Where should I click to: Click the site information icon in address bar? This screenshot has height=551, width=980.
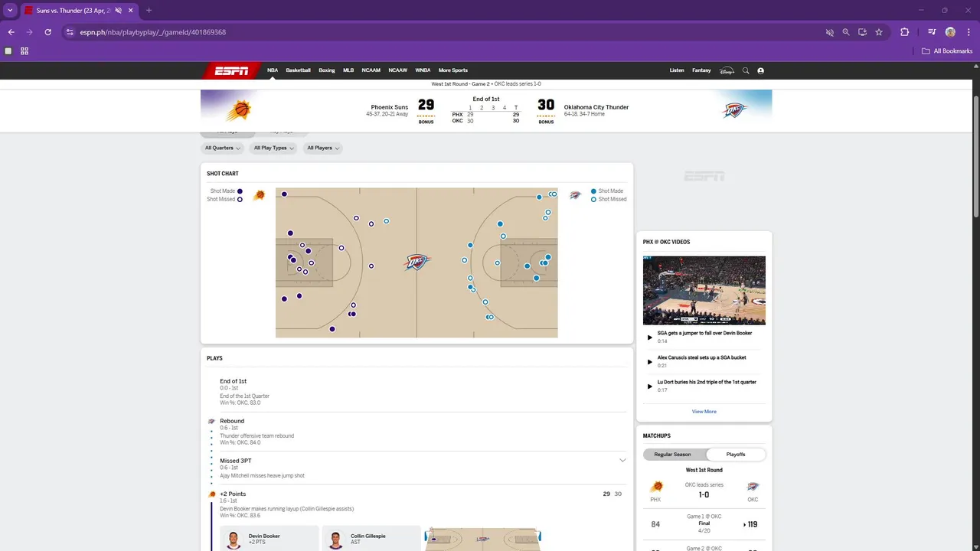click(x=70, y=32)
